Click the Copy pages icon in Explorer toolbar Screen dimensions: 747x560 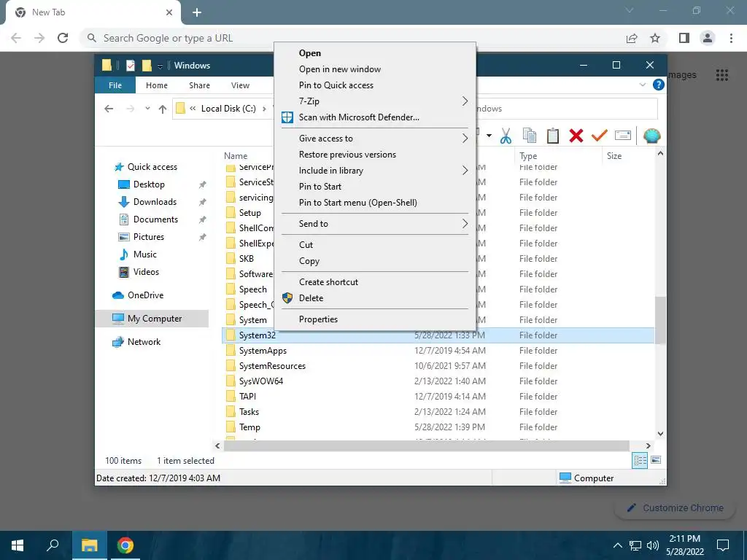530,136
